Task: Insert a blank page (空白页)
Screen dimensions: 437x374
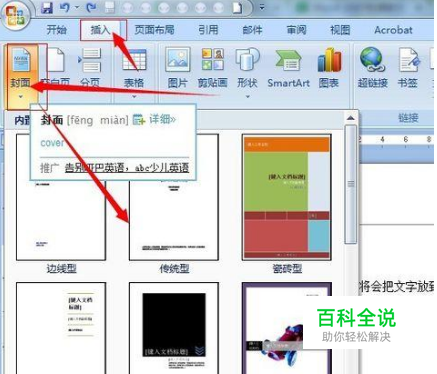Action: click(x=56, y=68)
